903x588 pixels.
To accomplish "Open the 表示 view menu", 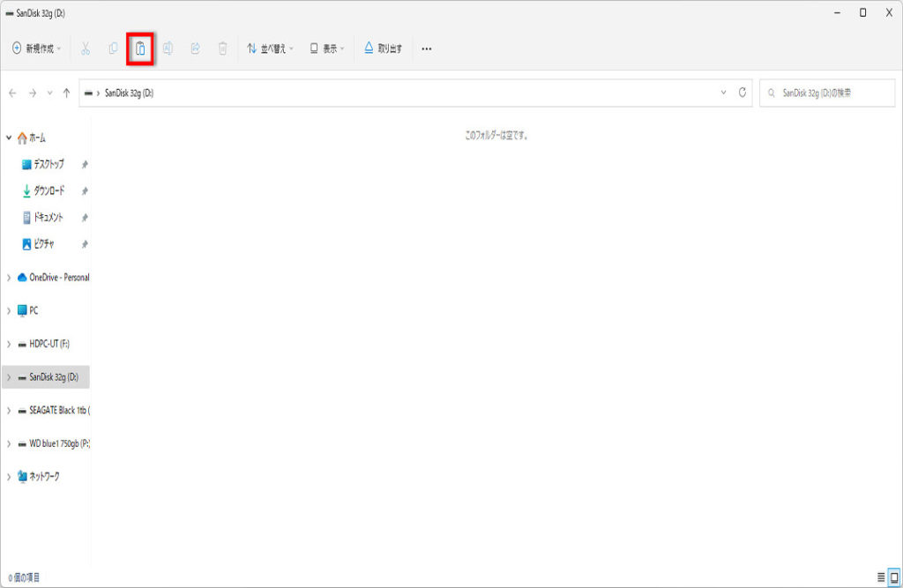I will click(327, 48).
